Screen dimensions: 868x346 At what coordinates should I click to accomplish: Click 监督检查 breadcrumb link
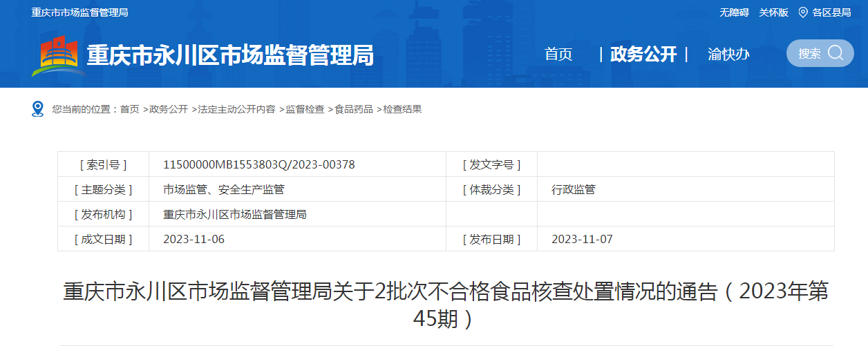305,109
